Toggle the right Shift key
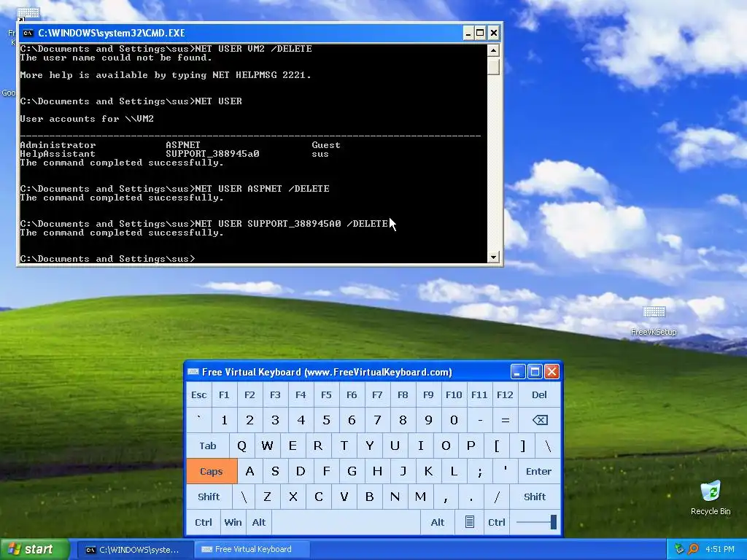The height and width of the screenshot is (560, 747). coord(535,497)
